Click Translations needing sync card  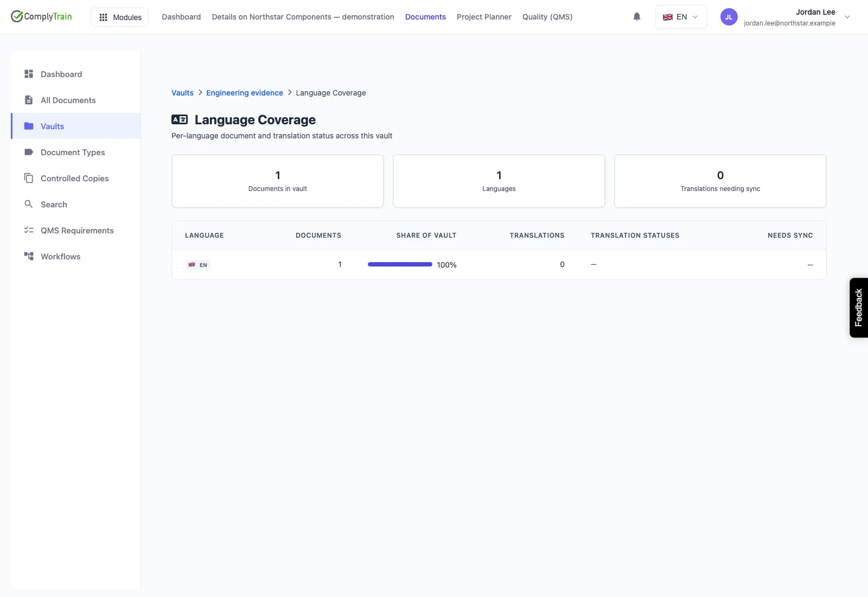pyautogui.click(x=720, y=181)
